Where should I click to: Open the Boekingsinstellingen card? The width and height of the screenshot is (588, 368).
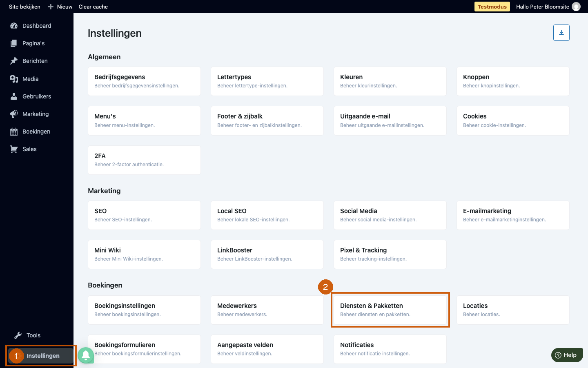(x=144, y=310)
